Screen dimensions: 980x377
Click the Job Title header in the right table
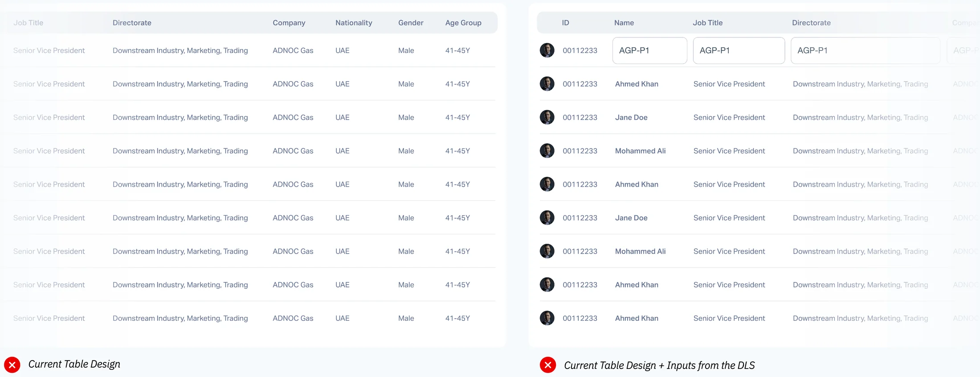[708, 23]
